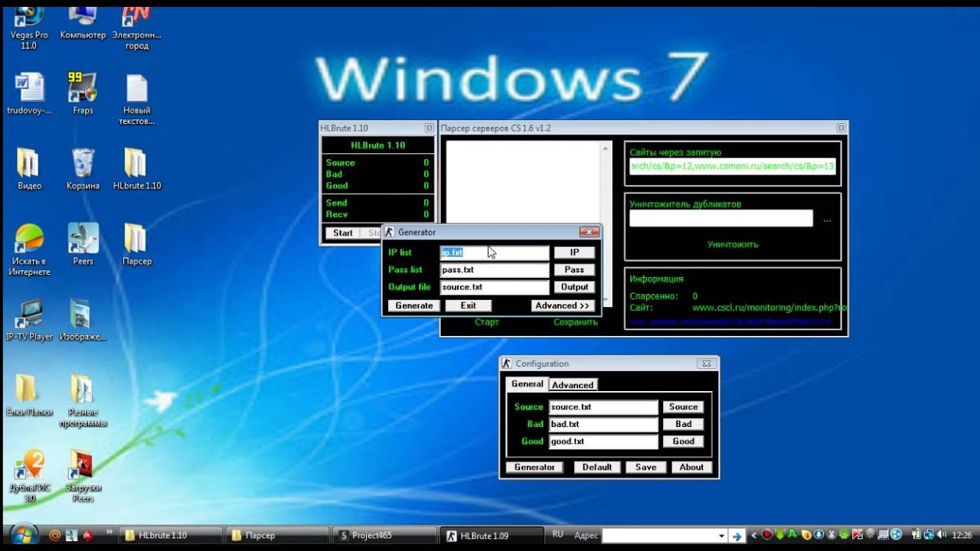Open the Загрузки Peers desktop shortcut
Viewport: 980px width, 551px height.
[x=83, y=476]
